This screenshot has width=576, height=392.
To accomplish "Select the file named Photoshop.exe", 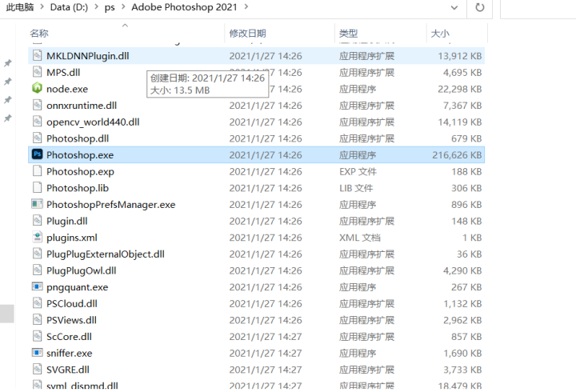I will pyautogui.click(x=80, y=155).
